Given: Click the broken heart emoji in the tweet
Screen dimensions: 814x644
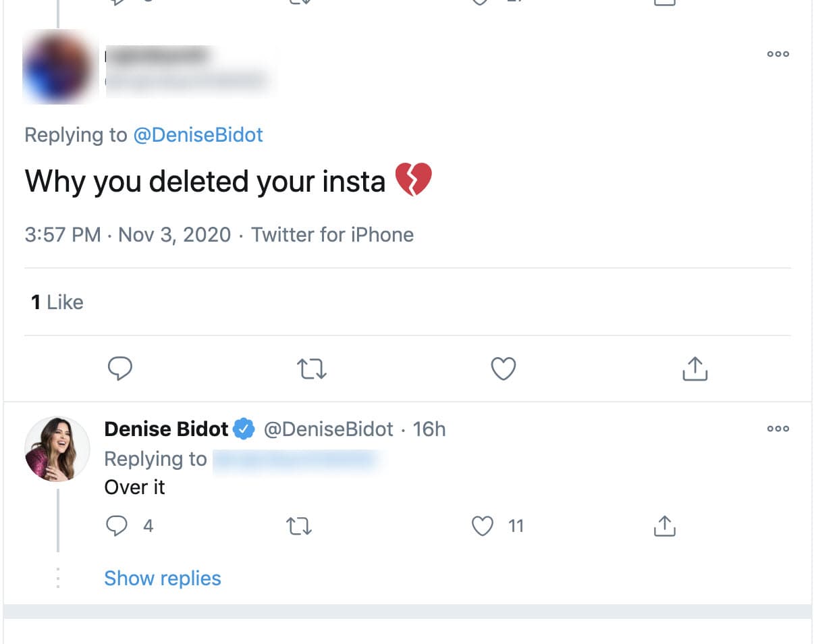Looking at the screenshot, I should click(x=414, y=179).
